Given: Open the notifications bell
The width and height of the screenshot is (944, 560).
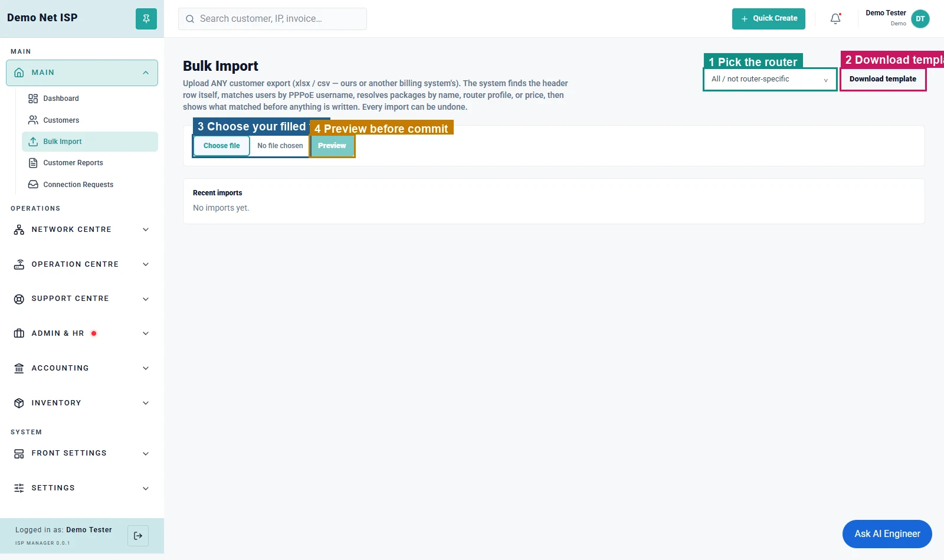Looking at the screenshot, I should (835, 19).
